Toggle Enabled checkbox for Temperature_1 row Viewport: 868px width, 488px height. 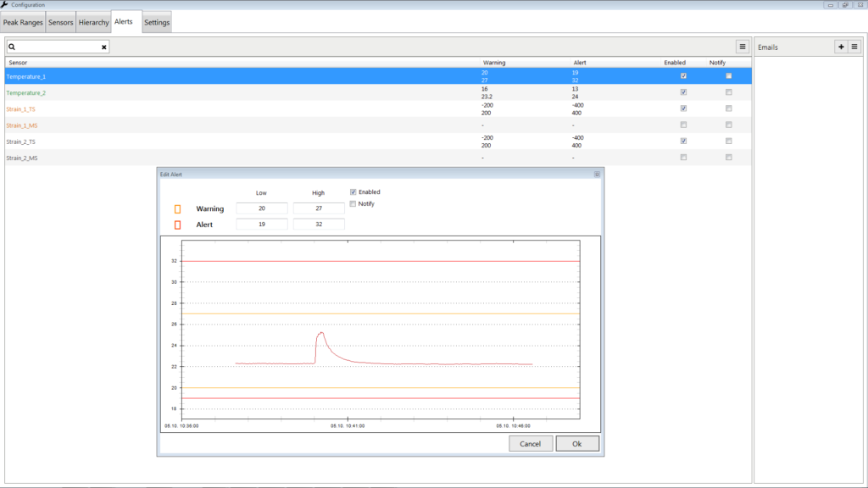[x=684, y=75]
